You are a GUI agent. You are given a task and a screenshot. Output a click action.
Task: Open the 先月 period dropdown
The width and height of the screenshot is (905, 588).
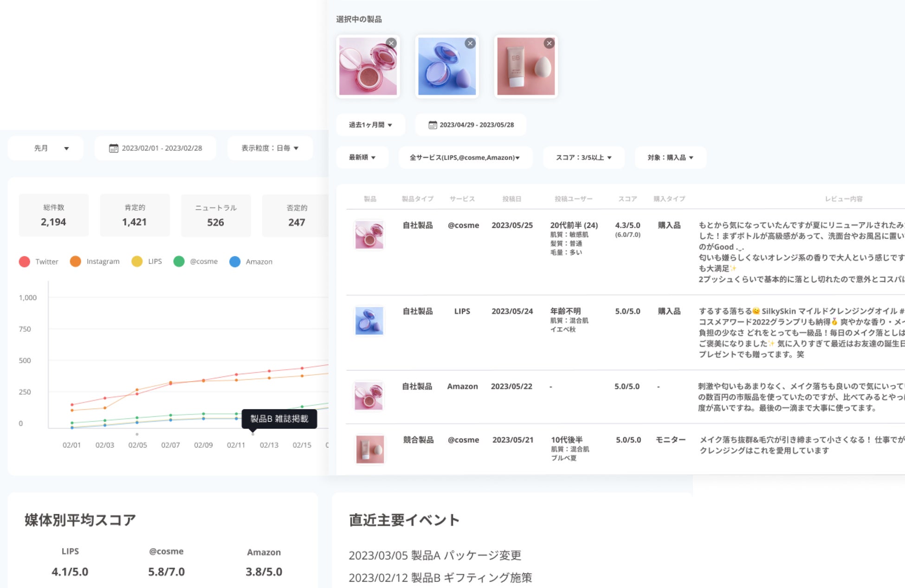click(45, 148)
